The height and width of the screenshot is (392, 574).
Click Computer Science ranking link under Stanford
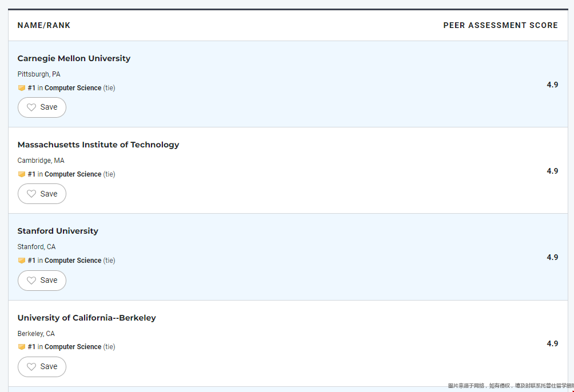coord(73,261)
